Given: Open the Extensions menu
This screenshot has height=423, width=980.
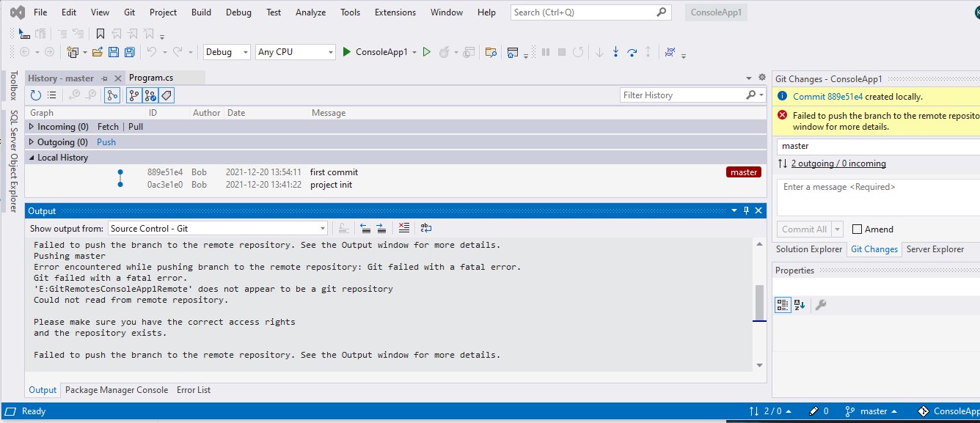Looking at the screenshot, I should [x=395, y=12].
